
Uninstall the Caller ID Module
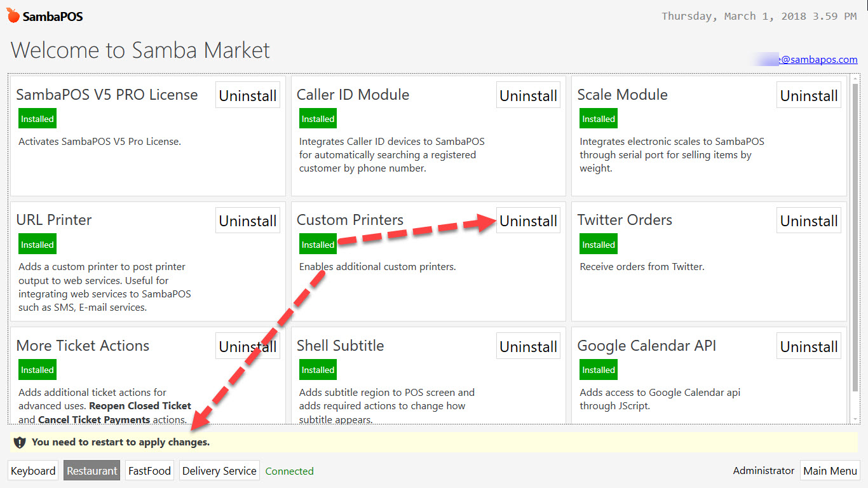tap(528, 95)
